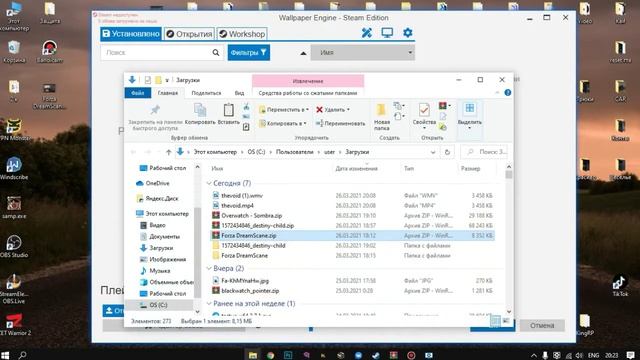Toggle the sort direction arrow beside Имя

click(x=303, y=53)
